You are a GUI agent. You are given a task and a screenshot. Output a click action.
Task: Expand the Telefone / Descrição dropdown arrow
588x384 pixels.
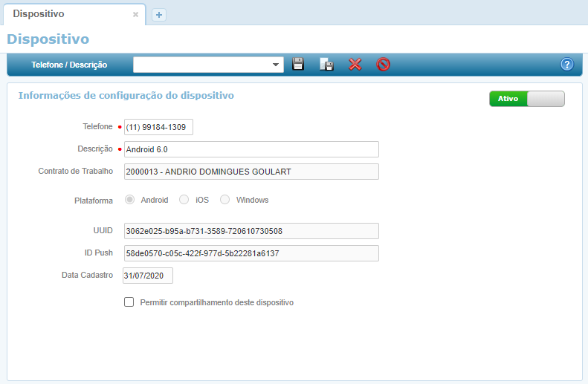pyautogui.click(x=276, y=65)
